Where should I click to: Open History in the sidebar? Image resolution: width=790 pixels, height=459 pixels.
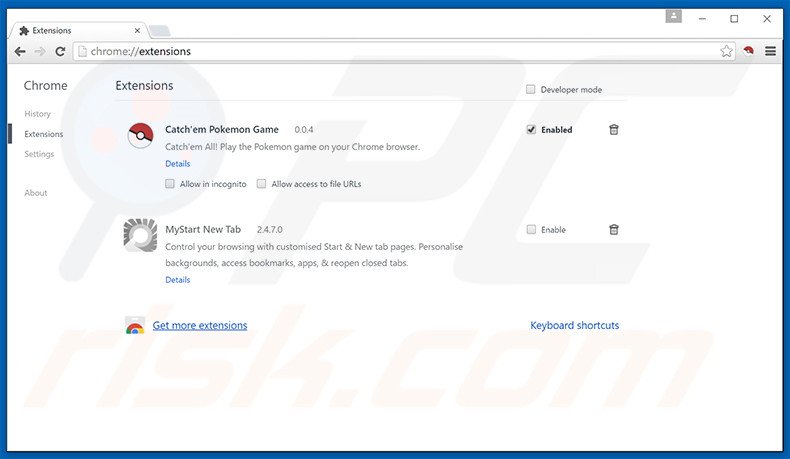pyautogui.click(x=37, y=114)
